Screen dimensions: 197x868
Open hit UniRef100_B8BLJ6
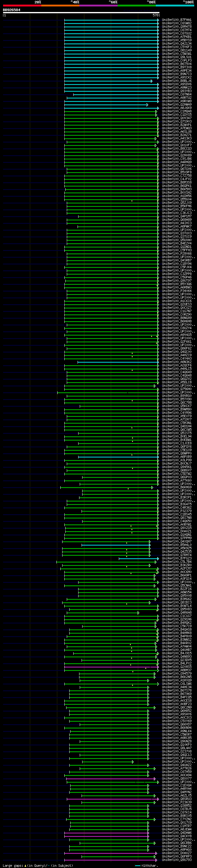[176, 81]
